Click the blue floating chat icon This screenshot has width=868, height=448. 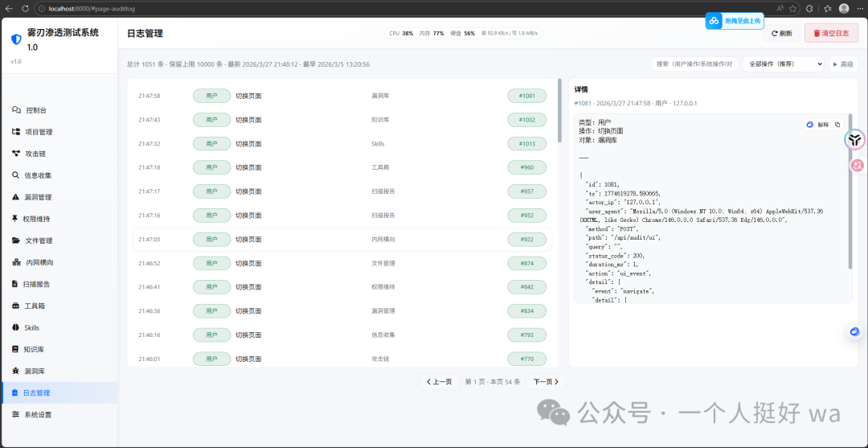point(855,331)
